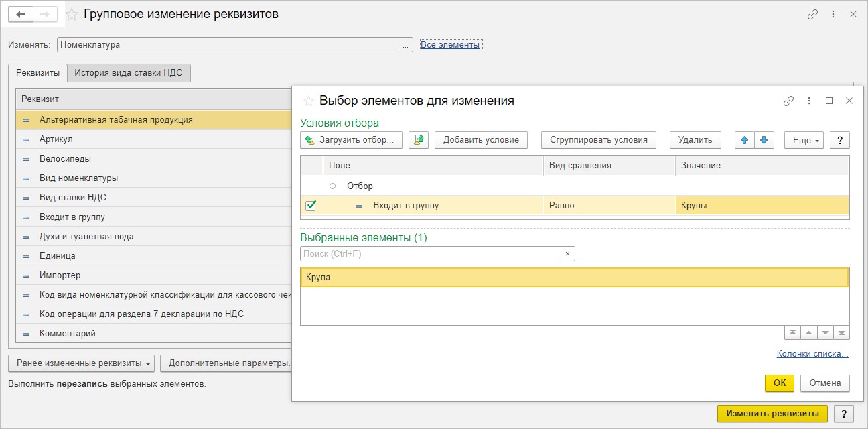Open help in the selection dialog toolbar
868x429 pixels.
pyautogui.click(x=840, y=140)
